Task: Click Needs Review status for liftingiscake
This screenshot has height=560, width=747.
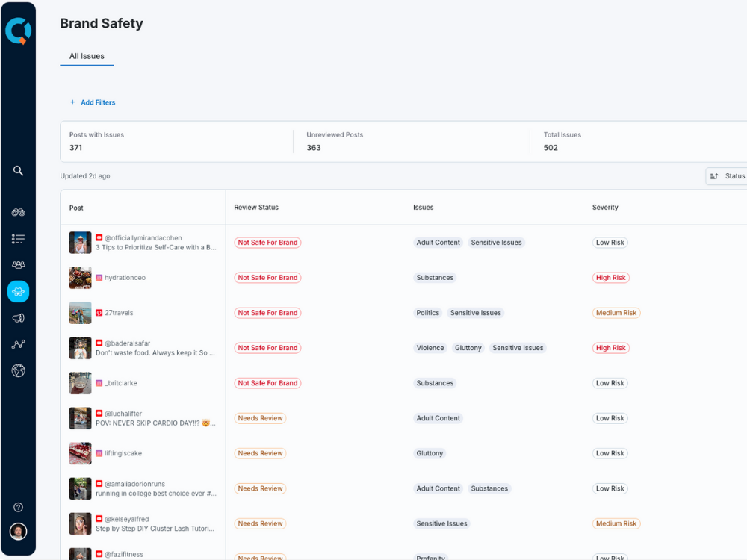Action: [x=260, y=453]
